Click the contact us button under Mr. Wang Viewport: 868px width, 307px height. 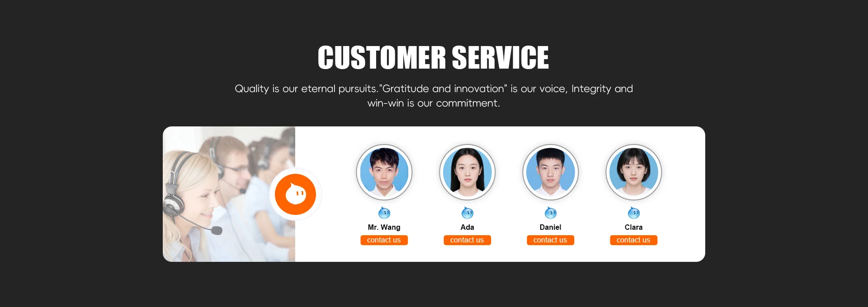coord(384,240)
